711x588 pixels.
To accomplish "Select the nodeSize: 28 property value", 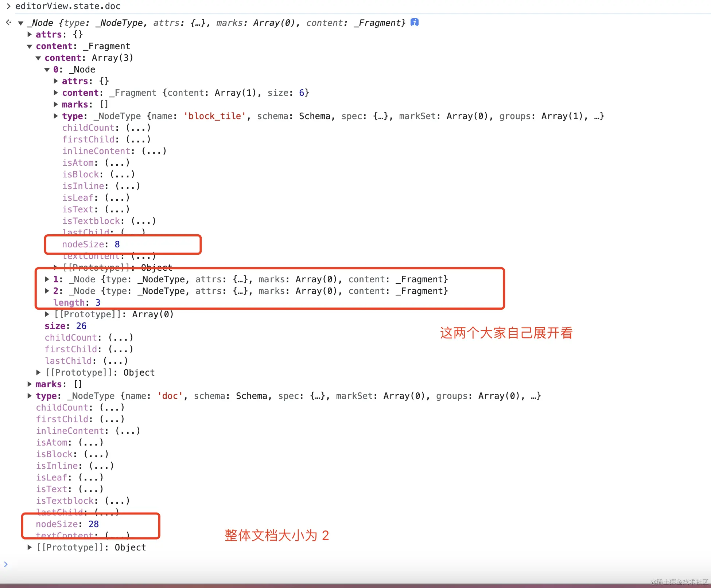I will tap(94, 524).
